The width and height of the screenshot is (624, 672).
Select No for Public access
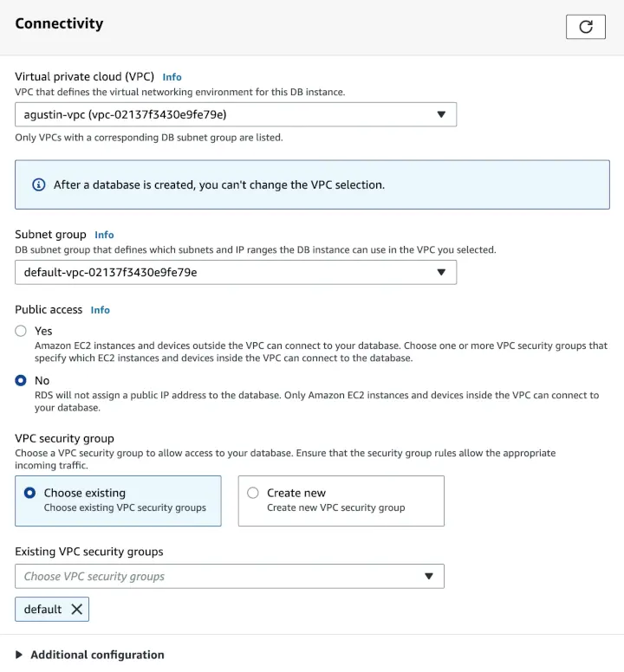point(21,380)
